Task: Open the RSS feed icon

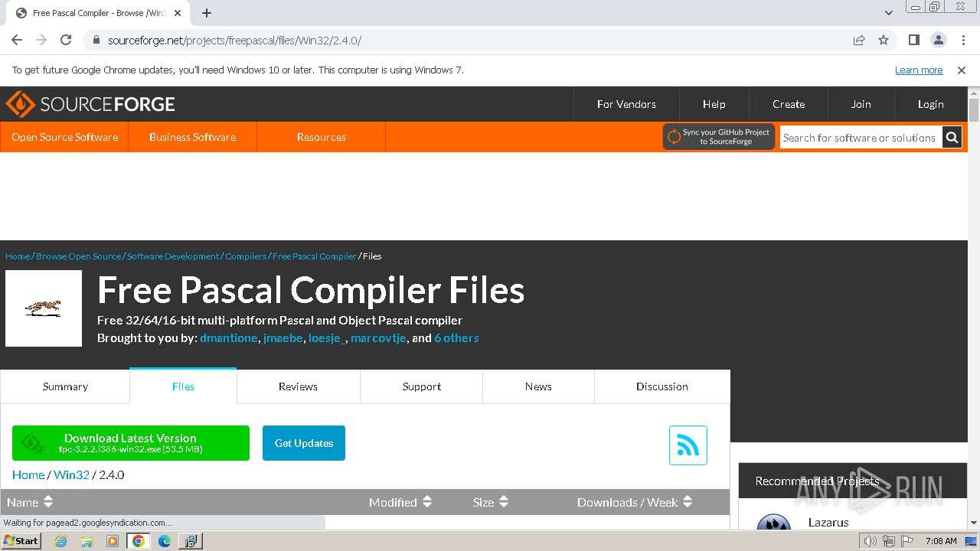Action: (688, 445)
